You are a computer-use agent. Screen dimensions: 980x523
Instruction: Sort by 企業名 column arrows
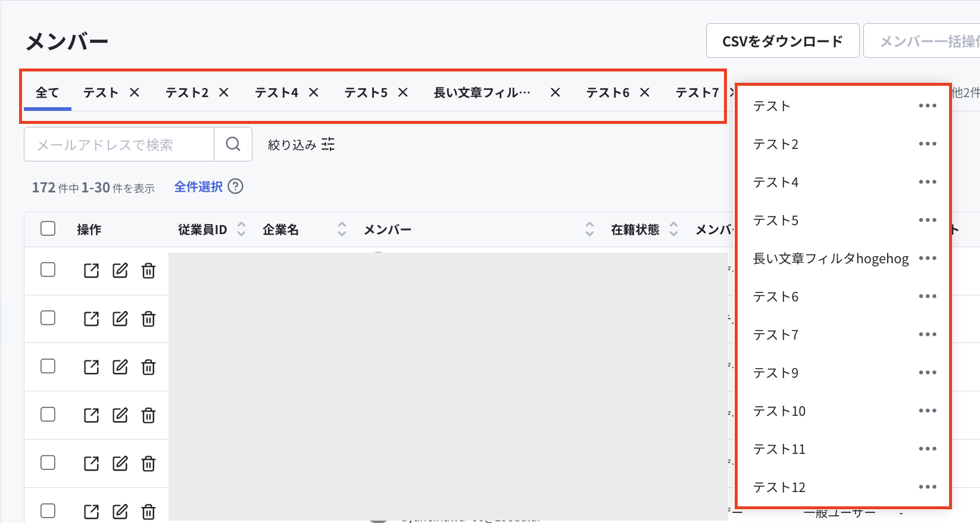(342, 229)
